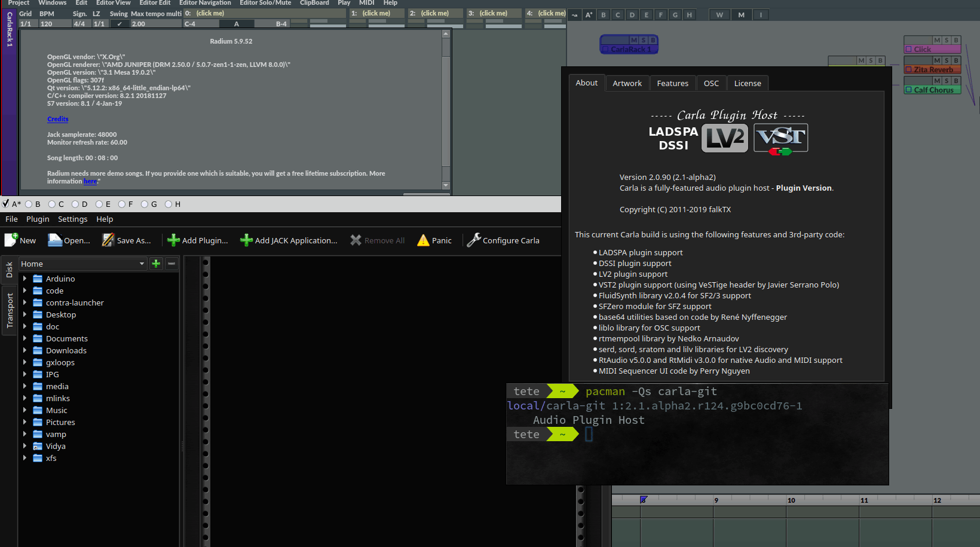The height and width of the screenshot is (547, 980).
Task: Click the Arduino folder icon
Action: (x=38, y=279)
